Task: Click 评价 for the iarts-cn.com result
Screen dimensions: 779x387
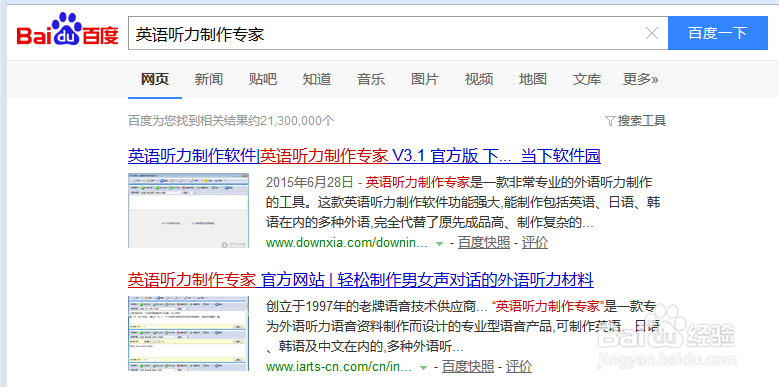Action: (x=519, y=367)
